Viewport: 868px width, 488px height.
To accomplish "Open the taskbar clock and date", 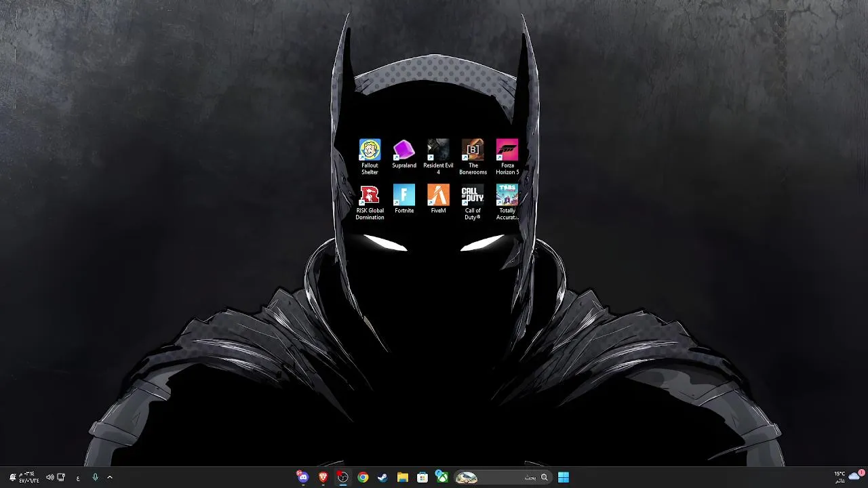I will pyautogui.click(x=29, y=477).
